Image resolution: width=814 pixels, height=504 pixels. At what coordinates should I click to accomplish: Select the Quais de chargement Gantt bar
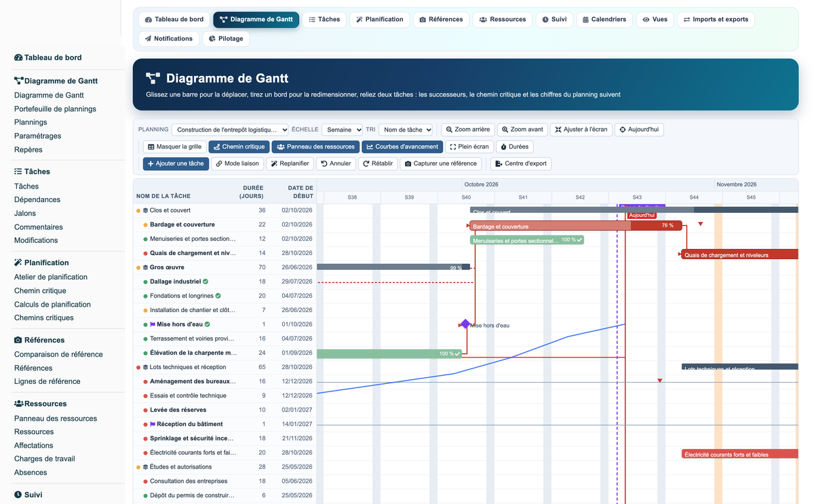(739, 254)
